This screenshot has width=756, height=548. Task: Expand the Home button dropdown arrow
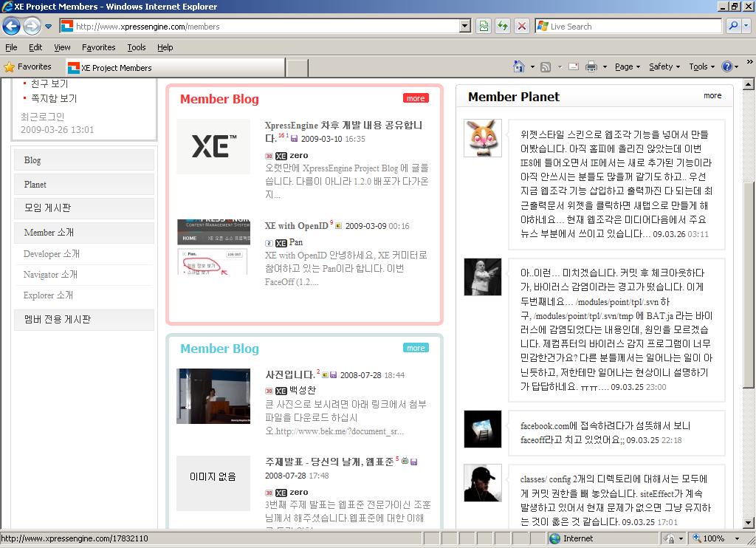pyautogui.click(x=532, y=66)
